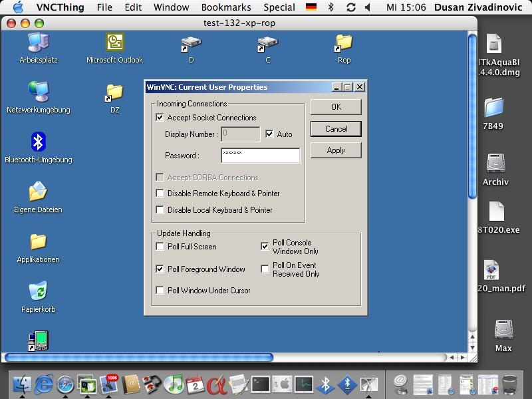Open the Special menu
Screen dimensions: 532x399
click(279, 7)
